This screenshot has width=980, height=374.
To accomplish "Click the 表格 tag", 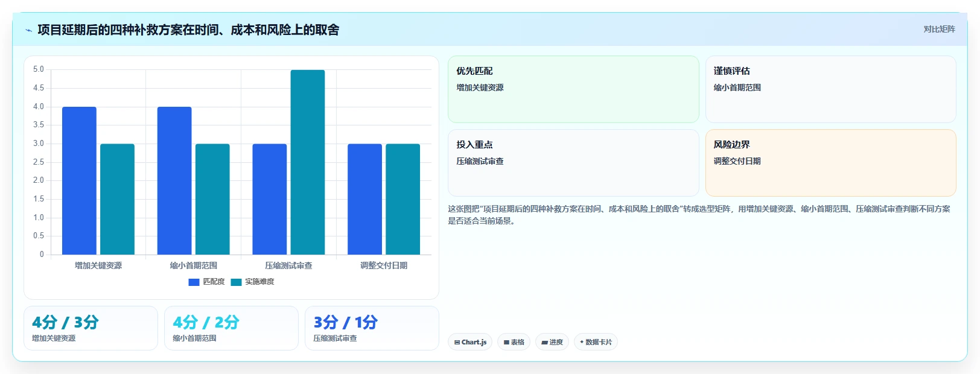I will pos(514,342).
